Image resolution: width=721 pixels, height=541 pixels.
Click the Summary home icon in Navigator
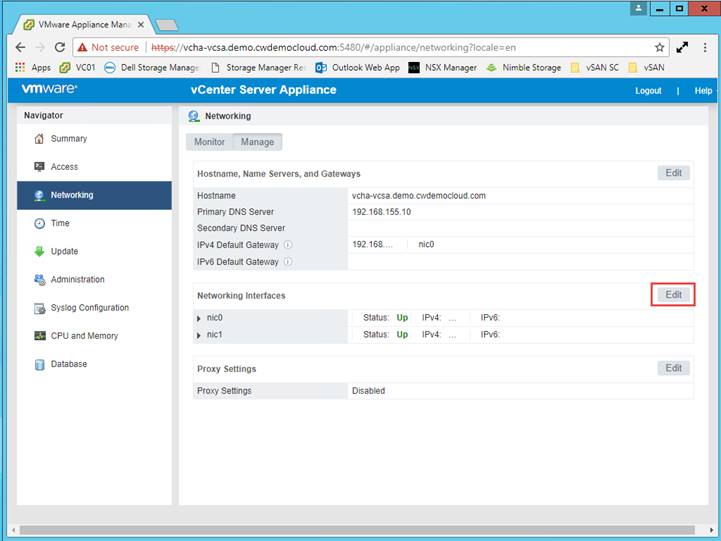tap(40, 138)
